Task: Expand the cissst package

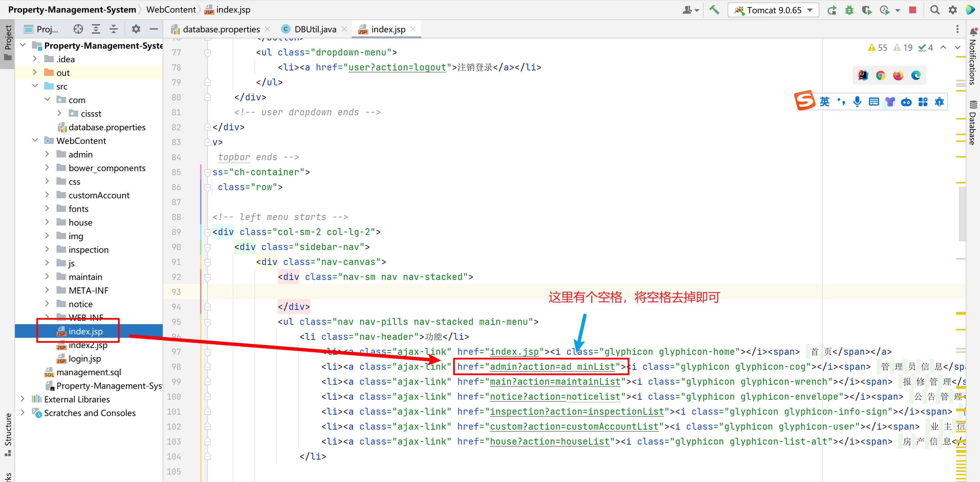Action: coord(59,113)
